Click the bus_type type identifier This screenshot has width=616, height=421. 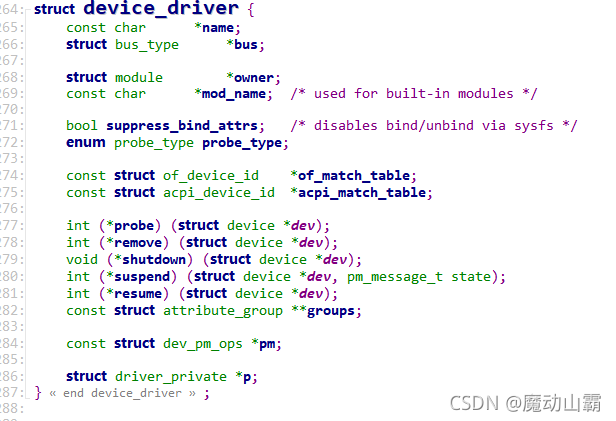(x=147, y=45)
